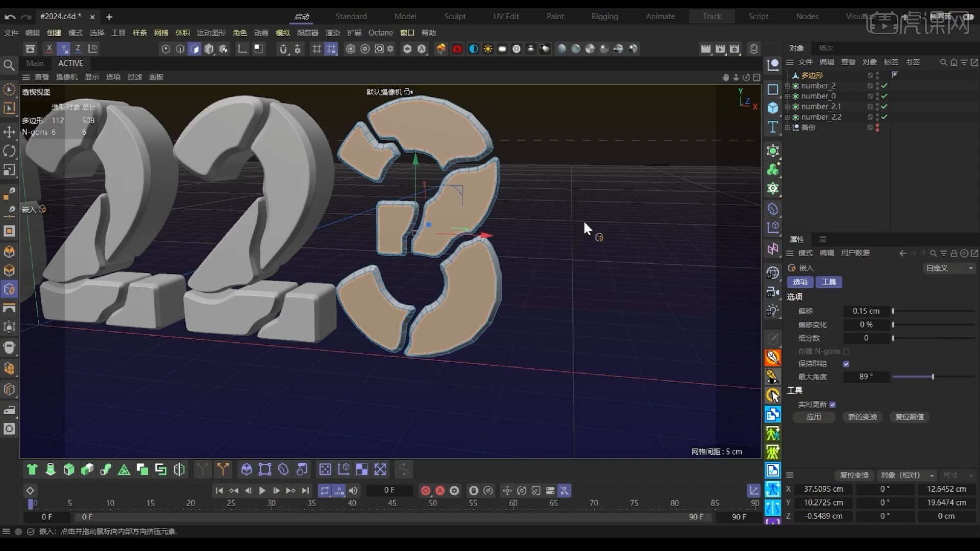This screenshot has width=980, height=551.
Task: Toggle the workplane grid snap icon
Action: click(x=331, y=49)
